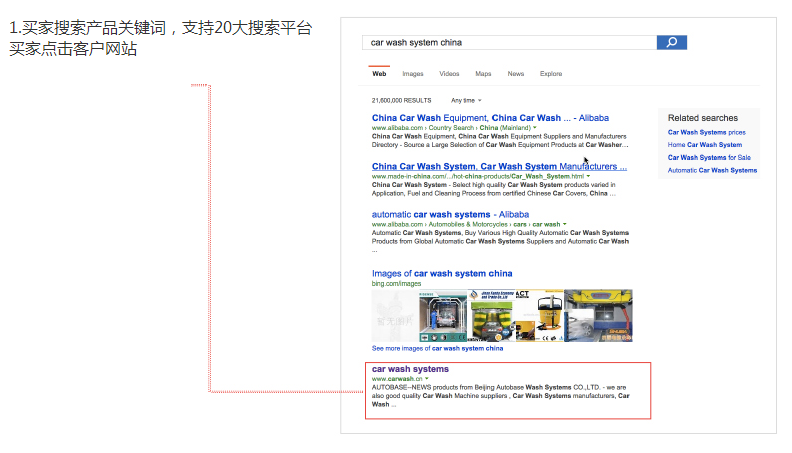Go to the News tab
This screenshot has height=453, width=792.
pos(516,74)
